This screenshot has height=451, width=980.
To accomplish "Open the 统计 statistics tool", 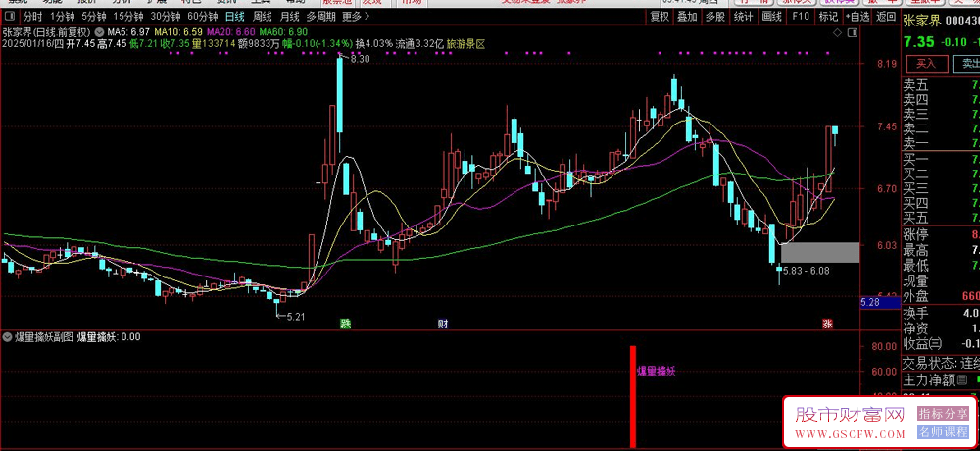I will click(x=743, y=17).
